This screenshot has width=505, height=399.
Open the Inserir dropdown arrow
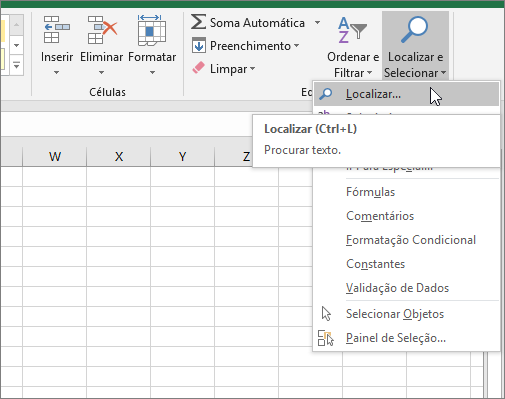56,72
